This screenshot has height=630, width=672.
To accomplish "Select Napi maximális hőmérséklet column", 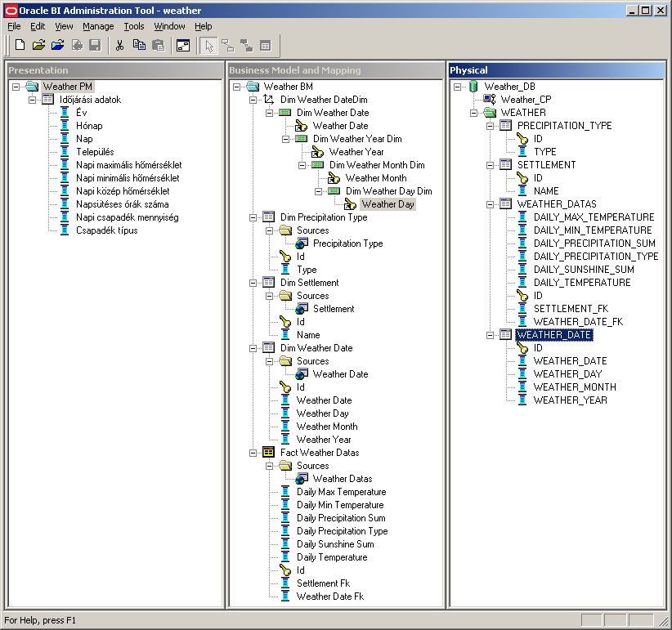I will 129,165.
